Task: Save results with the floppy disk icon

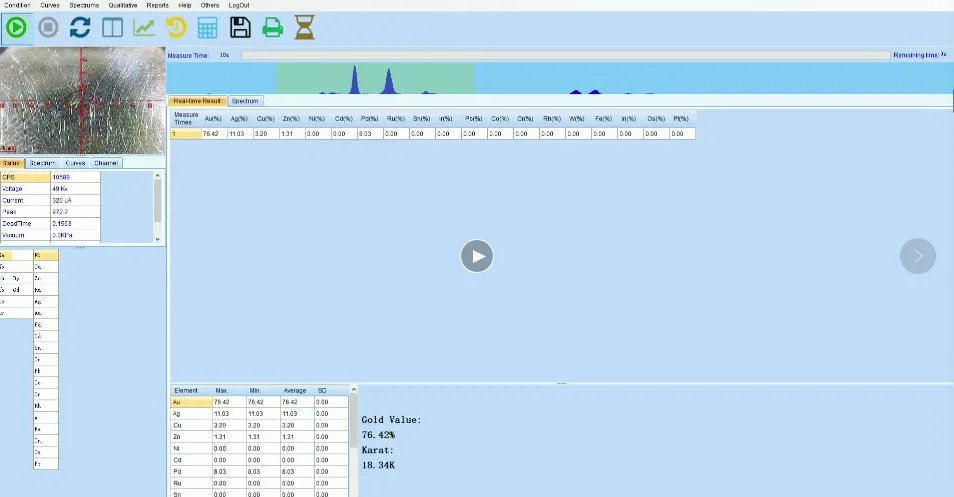Action: click(240, 27)
